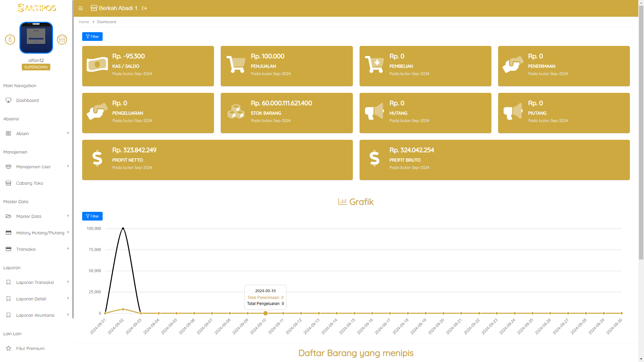Image resolution: width=644 pixels, height=362 pixels.
Task: Click the info circle icon beside profile picture
Action: point(10,40)
